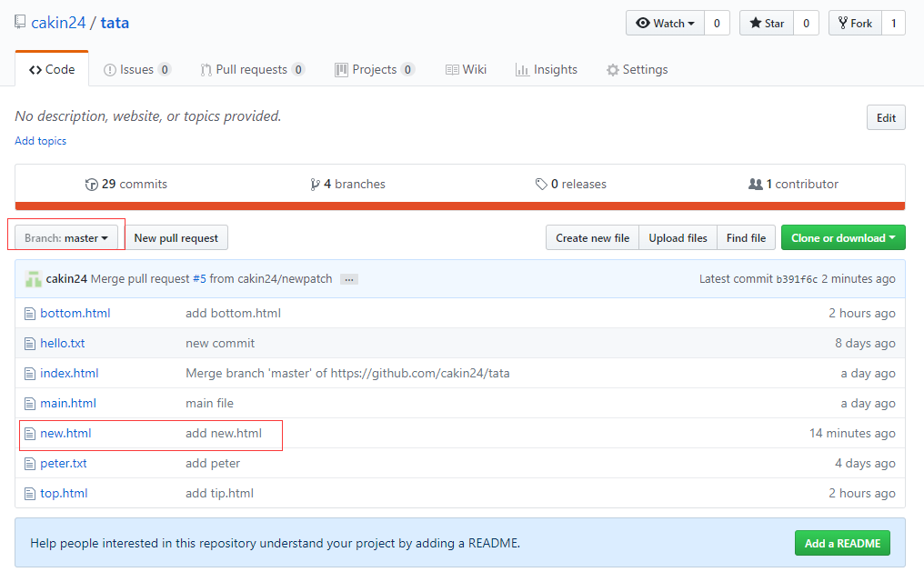
Task: Open the new.html file
Action: 66,434
